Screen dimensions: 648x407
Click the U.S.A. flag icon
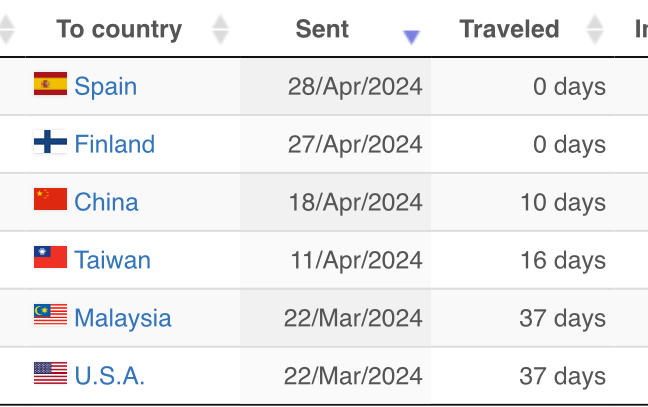pyautogui.click(x=50, y=373)
